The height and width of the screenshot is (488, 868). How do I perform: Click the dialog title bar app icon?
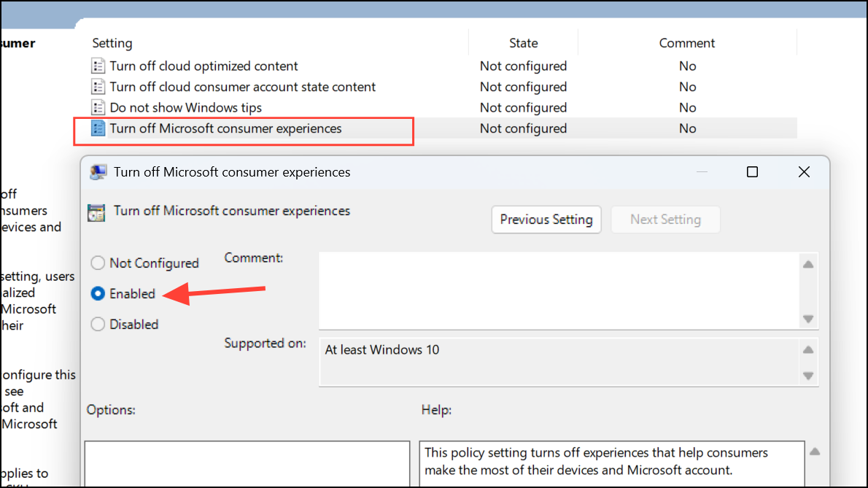(97, 173)
